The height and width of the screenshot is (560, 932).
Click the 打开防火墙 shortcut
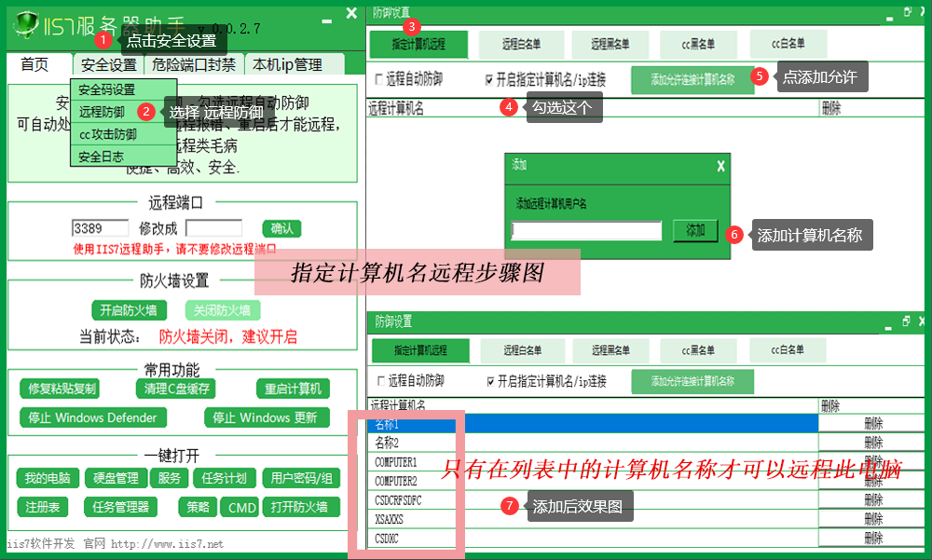tap(299, 507)
